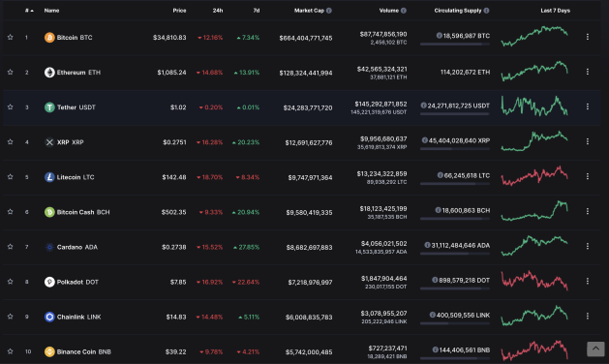Click the scroll-to-top arrow button

595,349
